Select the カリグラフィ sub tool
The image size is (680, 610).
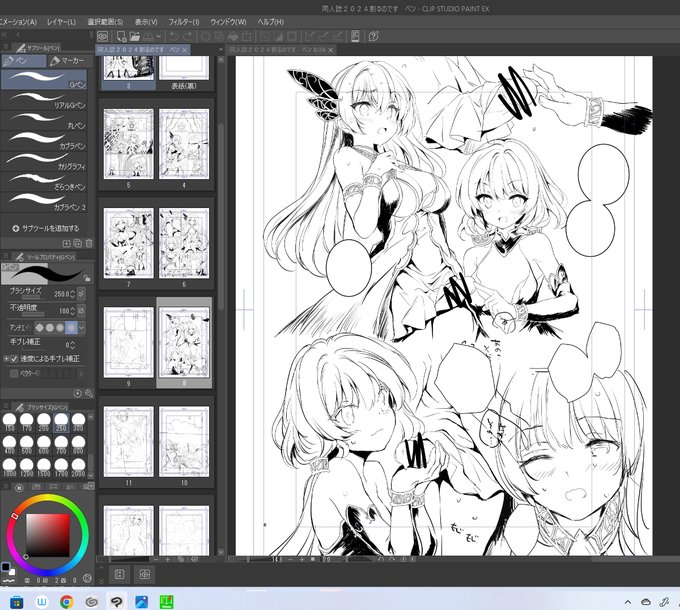[44, 161]
